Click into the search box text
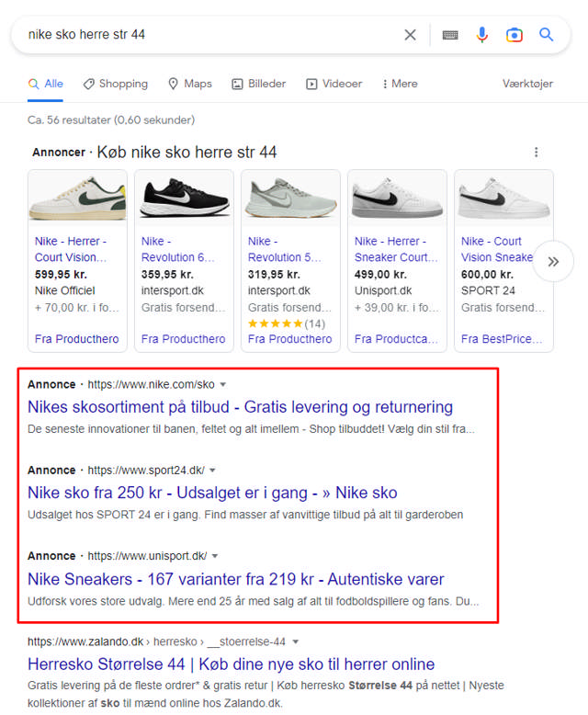 (x=86, y=35)
